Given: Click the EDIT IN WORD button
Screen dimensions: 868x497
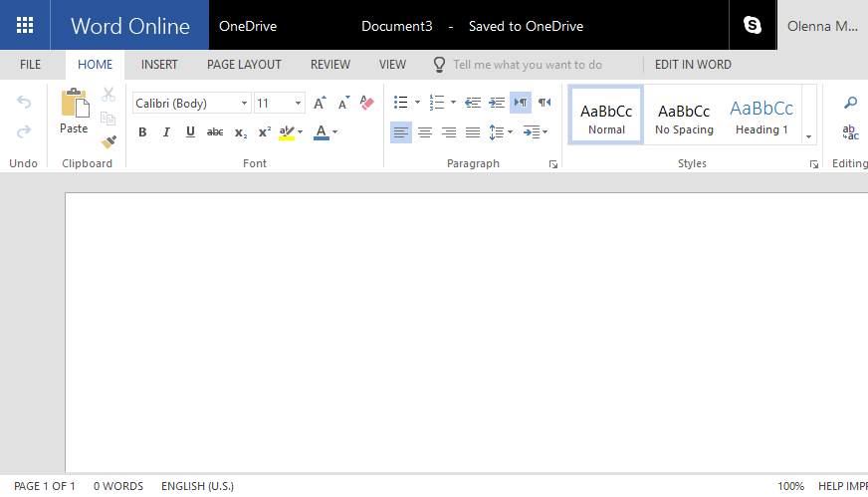Looking at the screenshot, I should [x=693, y=65].
